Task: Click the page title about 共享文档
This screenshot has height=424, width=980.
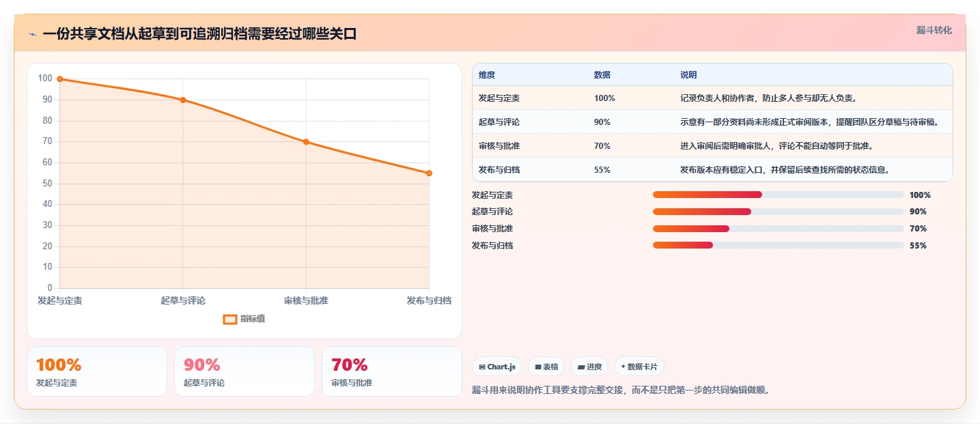Action: coord(199,34)
